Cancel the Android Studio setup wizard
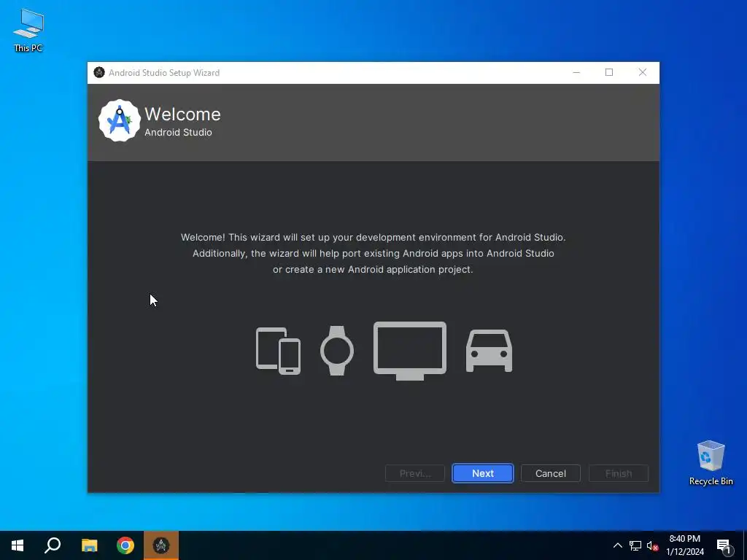This screenshot has height=560, width=747. 550,473
